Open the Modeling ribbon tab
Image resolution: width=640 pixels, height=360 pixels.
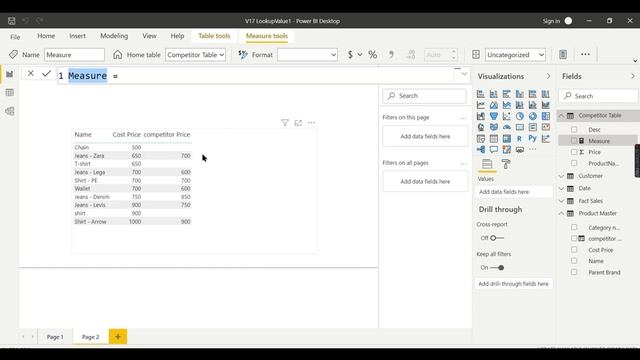click(x=114, y=36)
